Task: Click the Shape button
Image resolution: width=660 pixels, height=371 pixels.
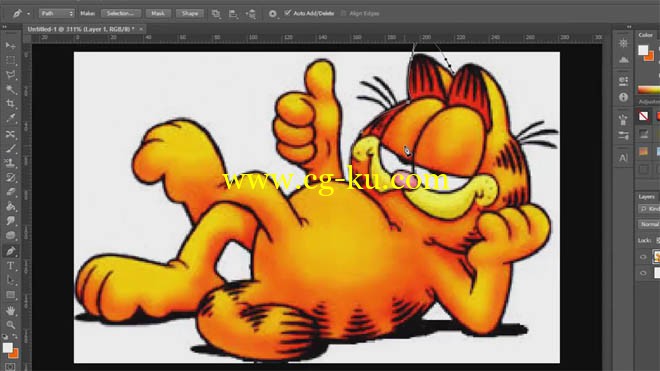Action: pos(189,13)
